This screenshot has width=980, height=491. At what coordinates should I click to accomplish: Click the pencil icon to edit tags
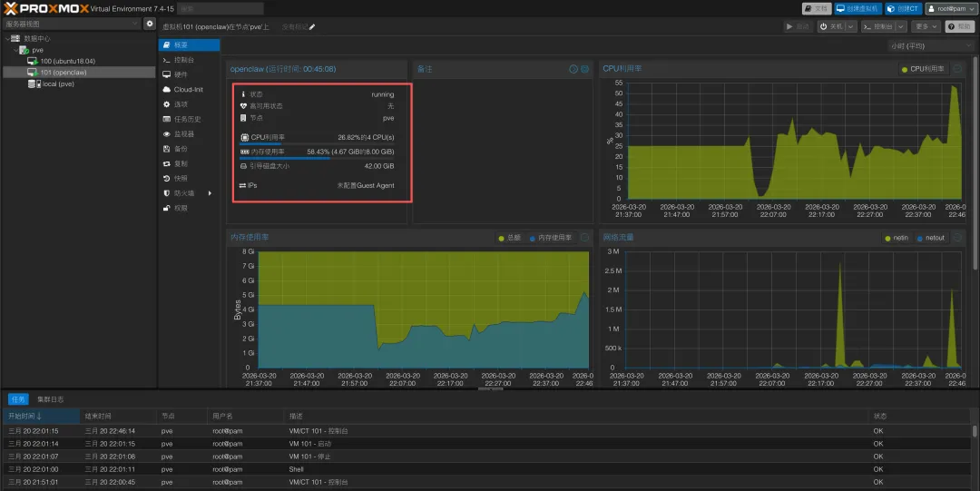[312, 27]
